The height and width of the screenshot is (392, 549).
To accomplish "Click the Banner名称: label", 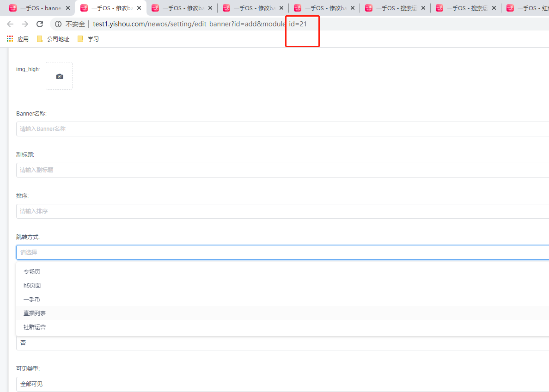I will click(31, 114).
